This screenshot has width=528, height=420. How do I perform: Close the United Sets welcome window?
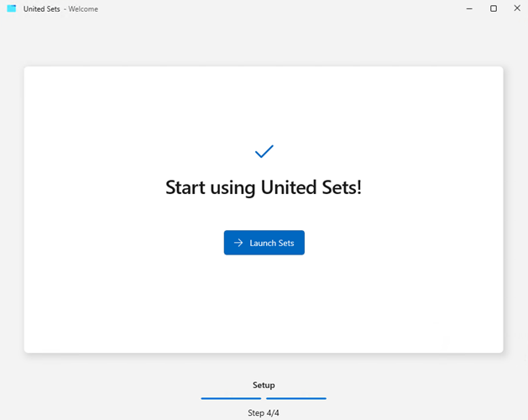pyautogui.click(x=515, y=8)
